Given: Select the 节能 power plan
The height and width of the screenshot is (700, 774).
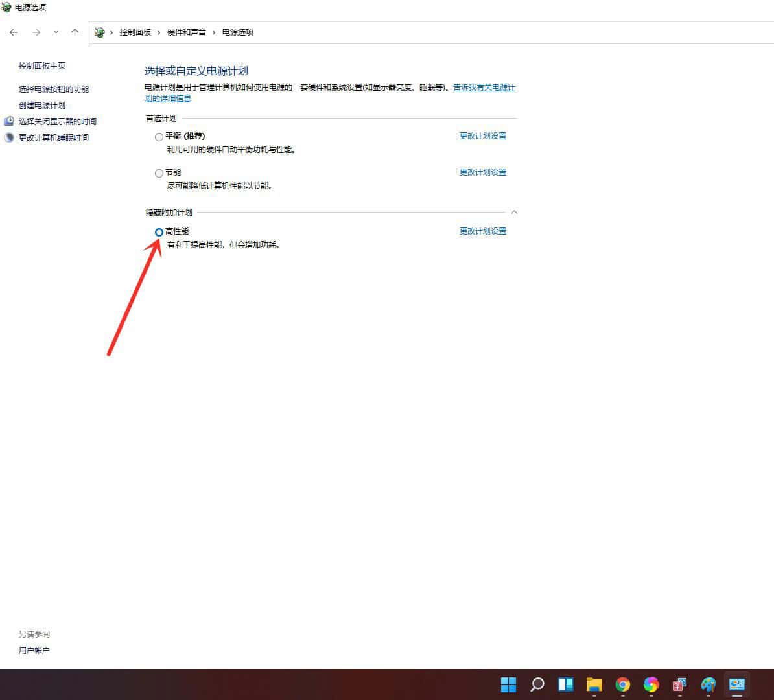Looking at the screenshot, I should 159,173.
